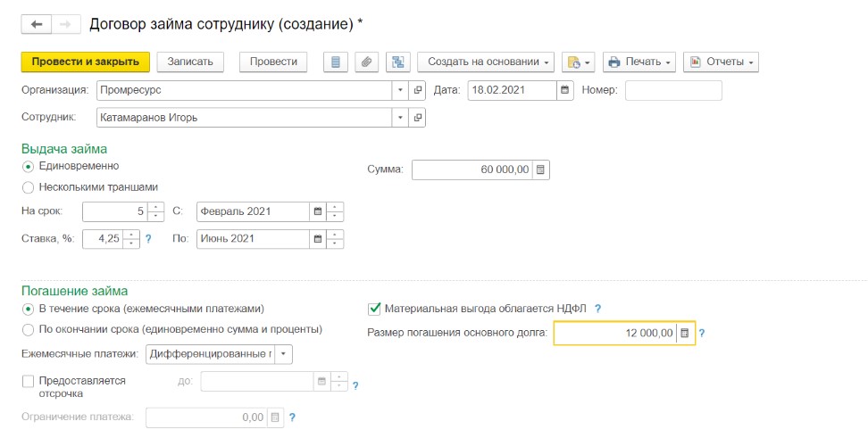
Task: Click the back navigation arrow
Action: coord(37,25)
